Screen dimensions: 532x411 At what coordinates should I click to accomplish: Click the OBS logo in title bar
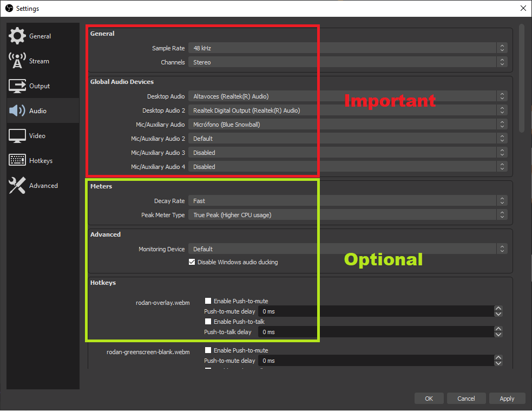(x=9, y=9)
